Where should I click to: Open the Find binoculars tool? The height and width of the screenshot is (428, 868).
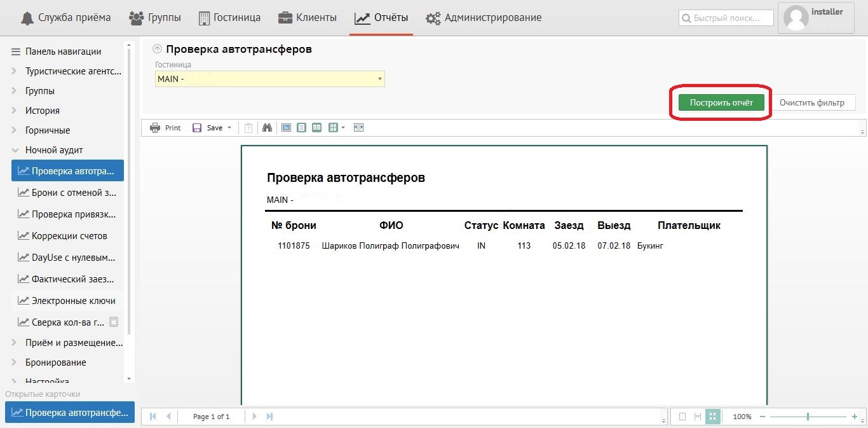tap(268, 128)
